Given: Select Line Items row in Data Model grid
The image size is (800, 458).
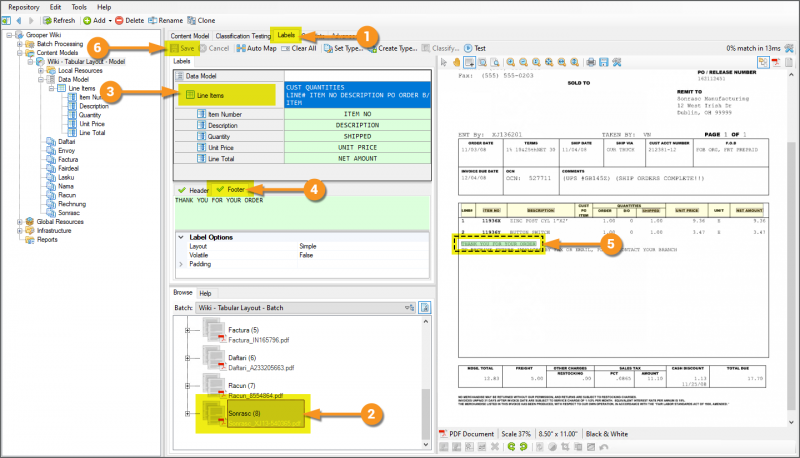Looking at the screenshot, I should coord(210,95).
